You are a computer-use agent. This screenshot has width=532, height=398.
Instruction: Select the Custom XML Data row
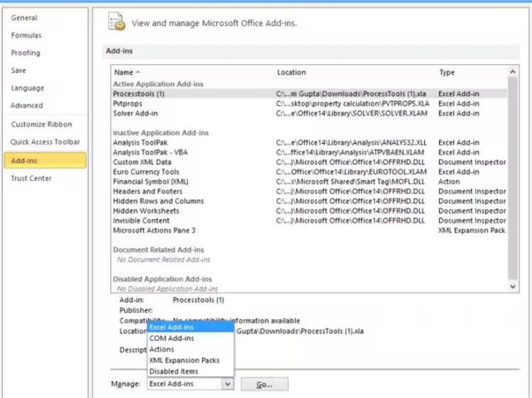tap(309, 162)
